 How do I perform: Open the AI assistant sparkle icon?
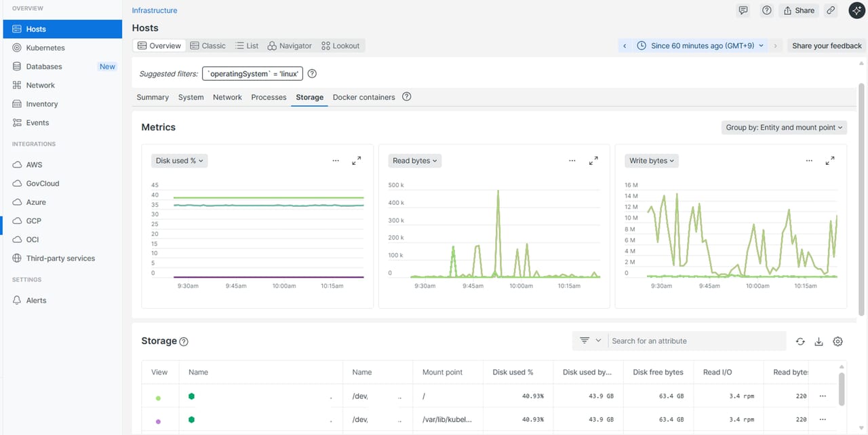pyautogui.click(x=856, y=10)
